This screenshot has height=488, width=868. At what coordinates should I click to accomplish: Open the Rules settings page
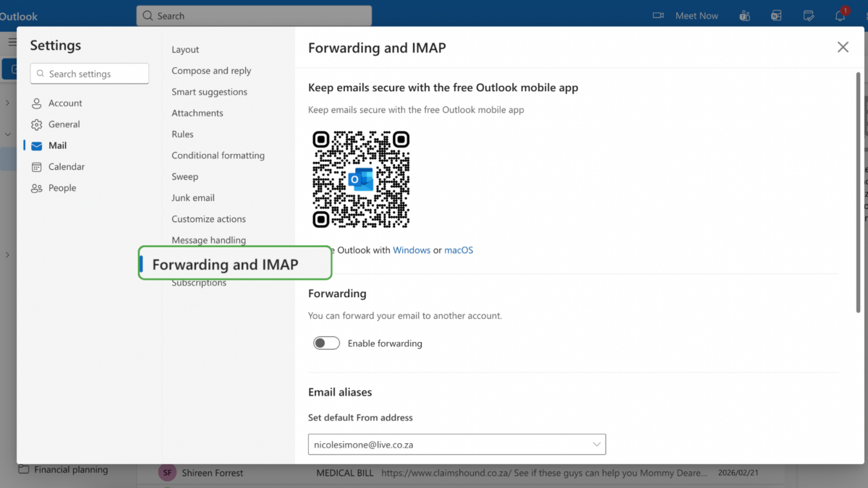coord(182,134)
